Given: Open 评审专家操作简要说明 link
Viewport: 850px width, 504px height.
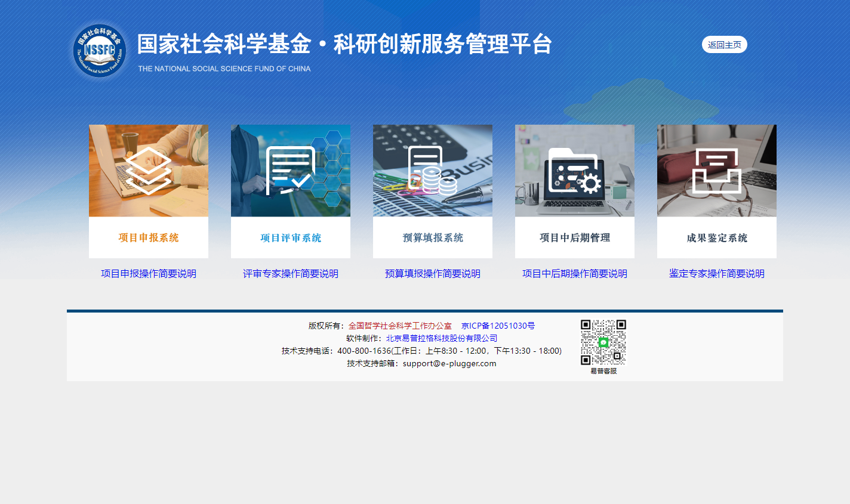Looking at the screenshot, I should click(x=291, y=274).
